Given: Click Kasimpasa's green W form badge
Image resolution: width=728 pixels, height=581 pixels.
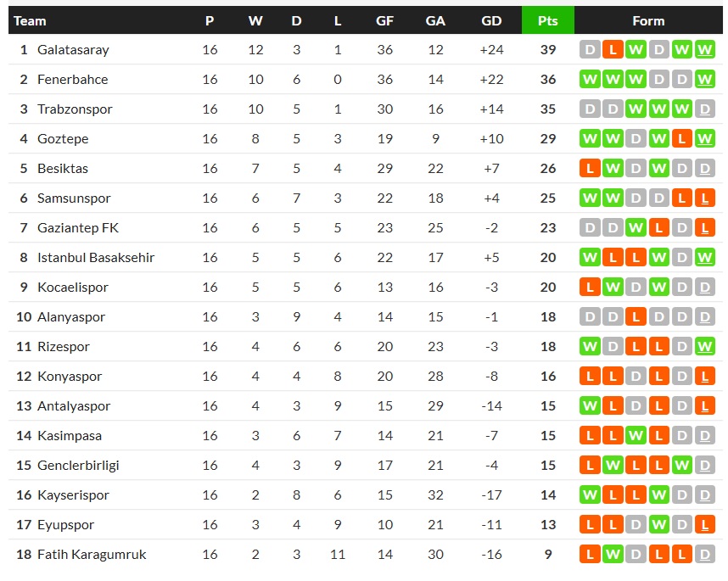Looking at the screenshot, I should coord(636,436).
